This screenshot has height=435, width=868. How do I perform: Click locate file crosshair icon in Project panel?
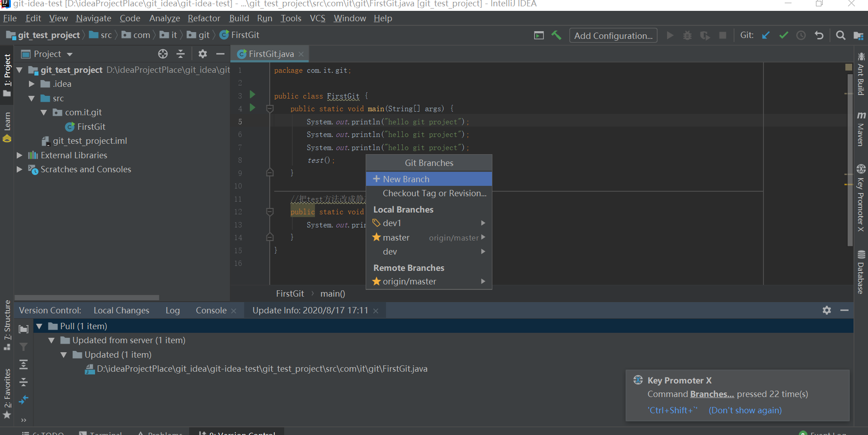[163, 54]
